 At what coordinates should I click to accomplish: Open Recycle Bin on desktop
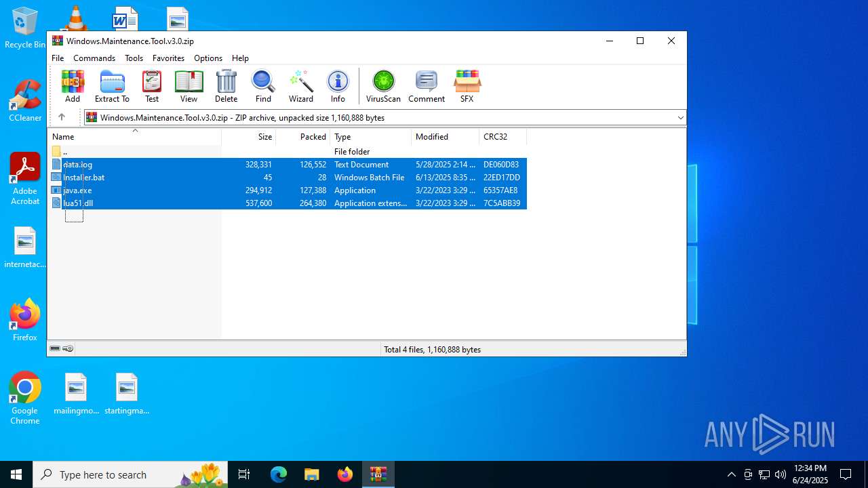pos(25,28)
